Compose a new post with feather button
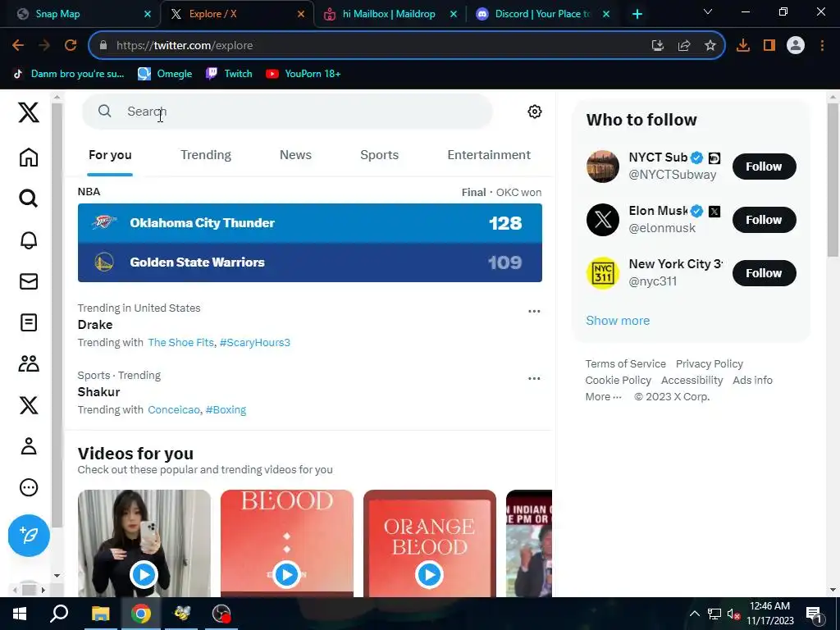Screen dimensions: 840x630 (x=29, y=535)
